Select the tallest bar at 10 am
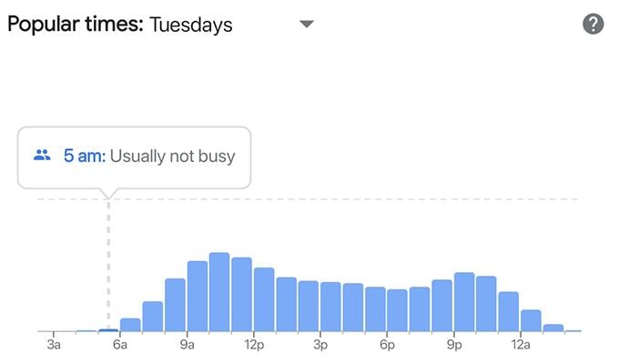Image resolution: width=619 pixels, height=364 pixels. [x=219, y=292]
